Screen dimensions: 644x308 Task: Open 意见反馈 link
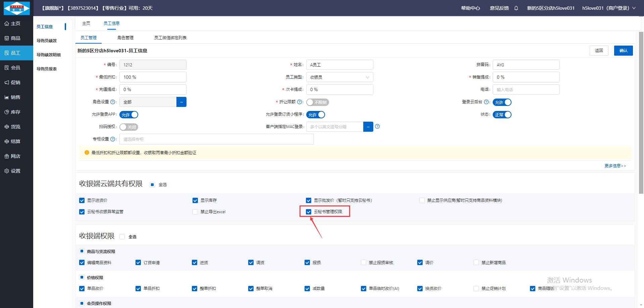[x=499, y=8]
